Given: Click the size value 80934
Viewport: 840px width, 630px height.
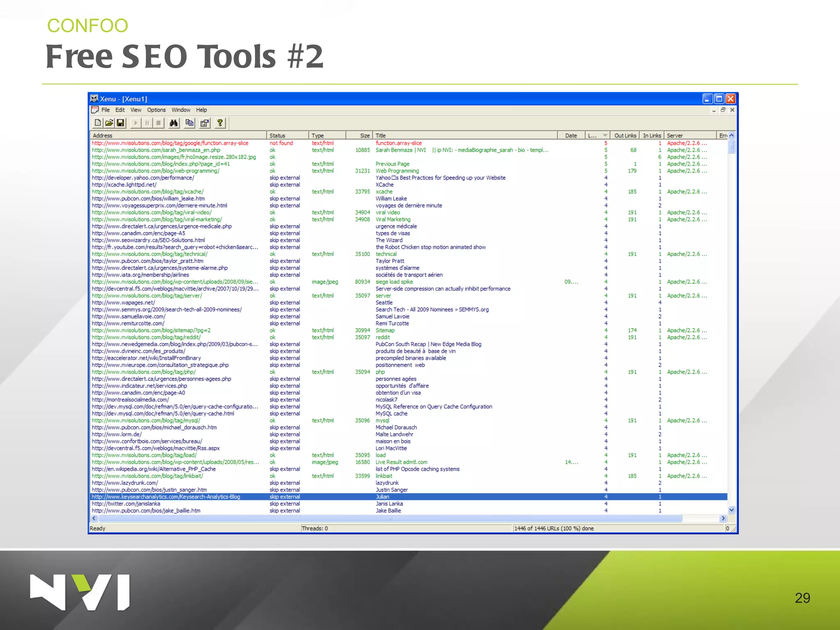Looking at the screenshot, I should 363,282.
